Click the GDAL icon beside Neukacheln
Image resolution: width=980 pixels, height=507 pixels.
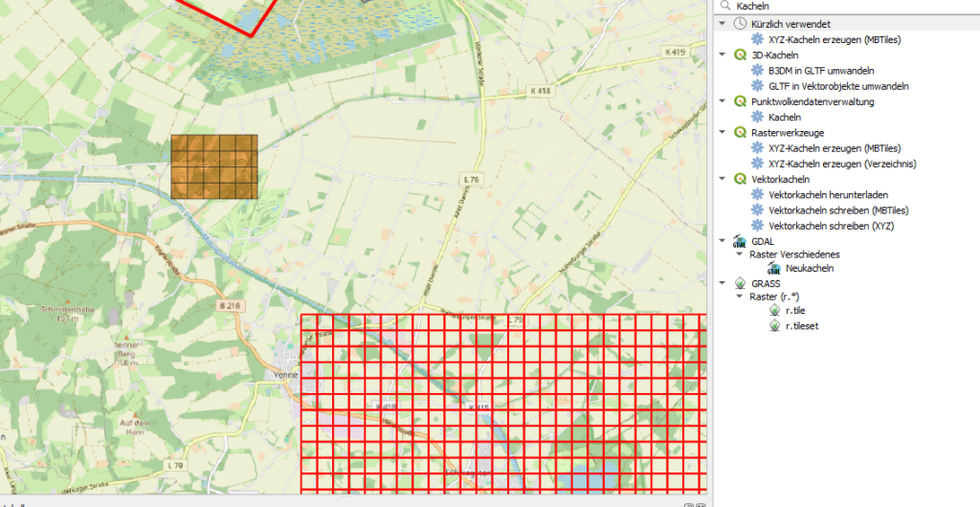pos(773,268)
